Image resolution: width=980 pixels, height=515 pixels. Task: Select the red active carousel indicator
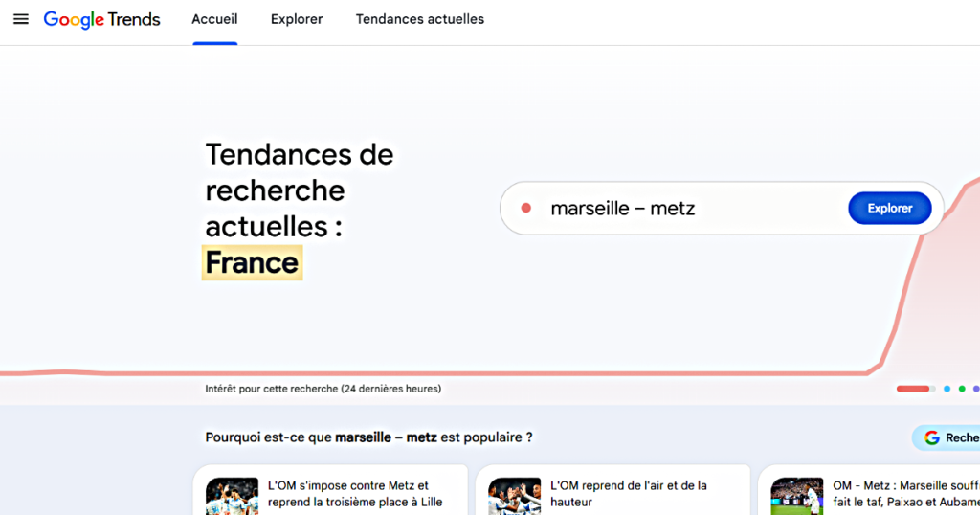[913, 389]
